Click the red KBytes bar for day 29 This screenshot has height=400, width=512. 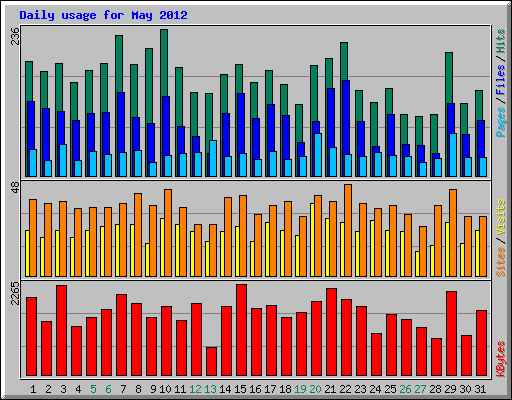coord(452,334)
